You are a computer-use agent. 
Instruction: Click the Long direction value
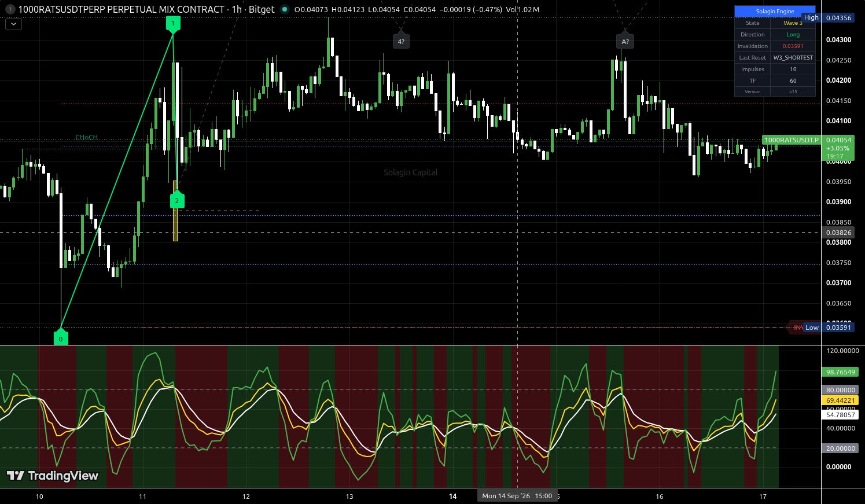pos(793,35)
